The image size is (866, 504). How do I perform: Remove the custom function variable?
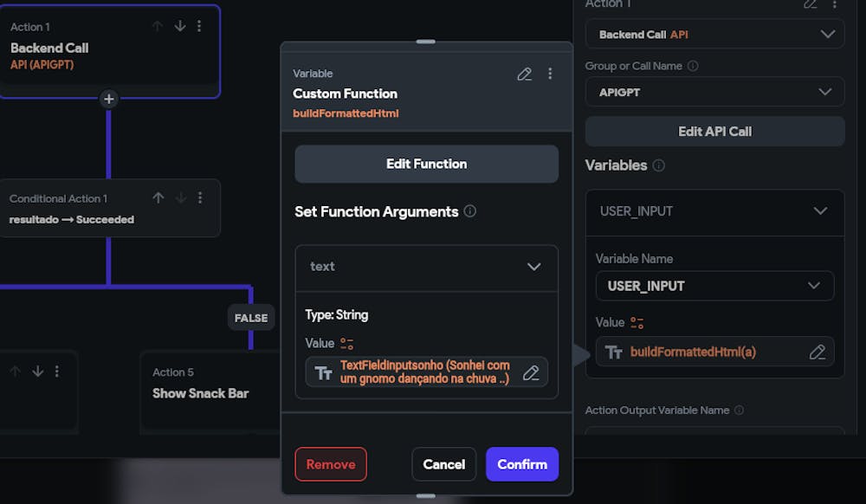[331, 464]
